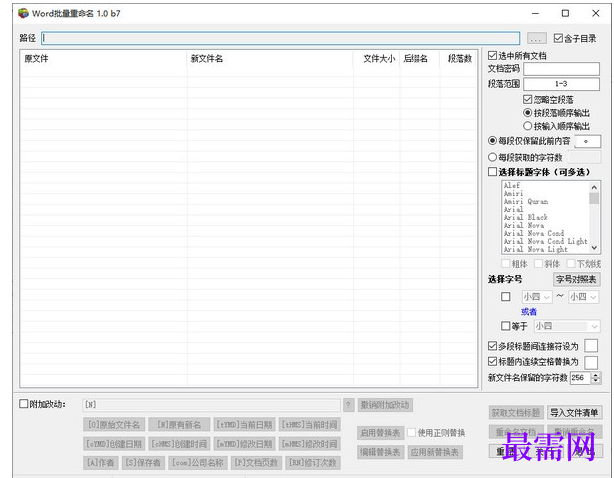
Task: Click the [tHMS]当前时间 tag button
Action: [309, 425]
